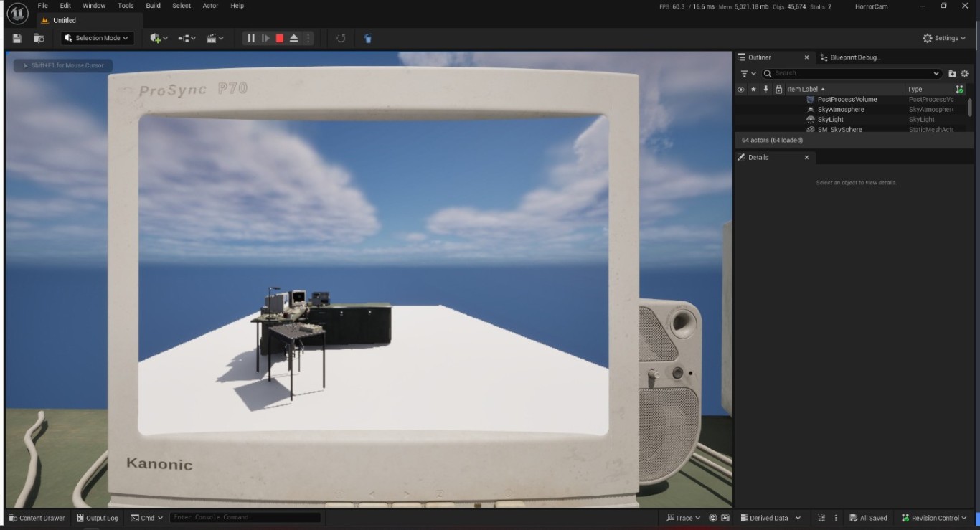
Task: Stop the play session with red square
Action: (280, 39)
